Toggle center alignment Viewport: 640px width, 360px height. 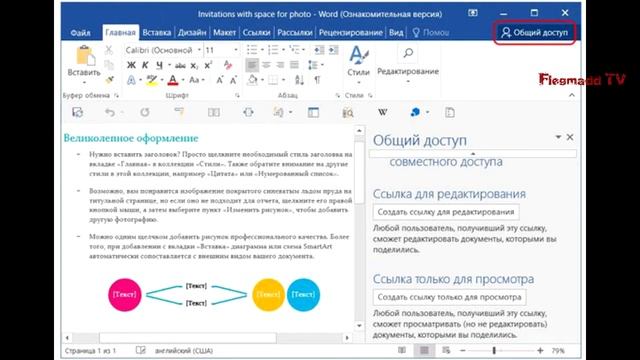(266, 65)
